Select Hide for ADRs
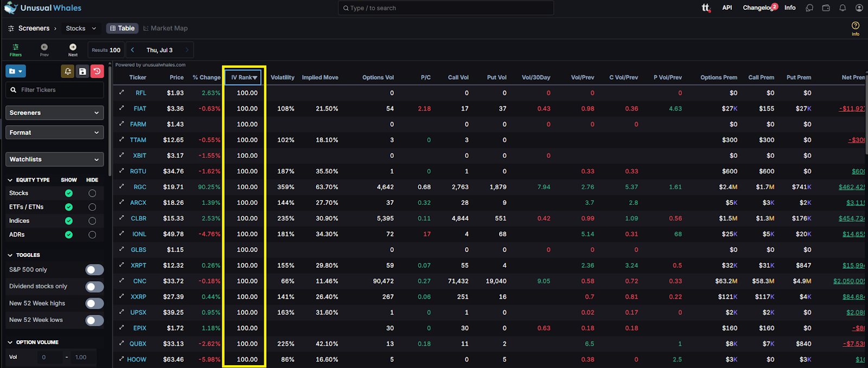Image resolution: width=868 pixels, height=368 pixels. (92, 235)
